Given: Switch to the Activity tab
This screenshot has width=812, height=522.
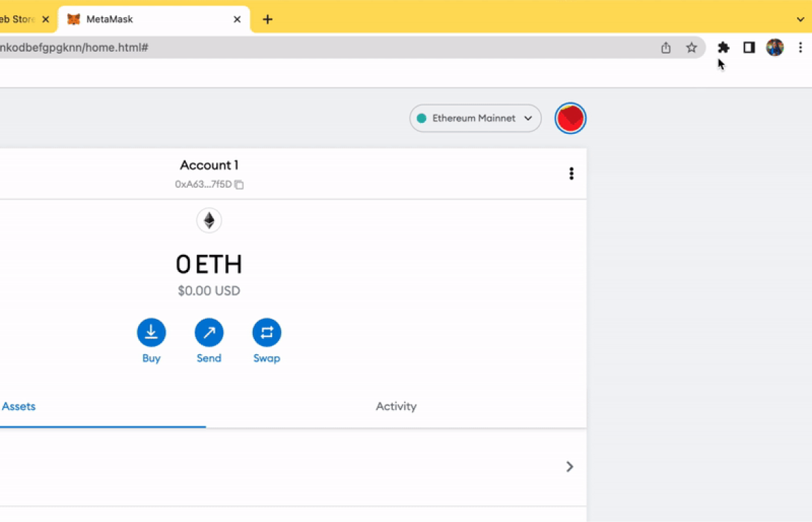Looking at the screenshot, I should (x=396, y=407).
